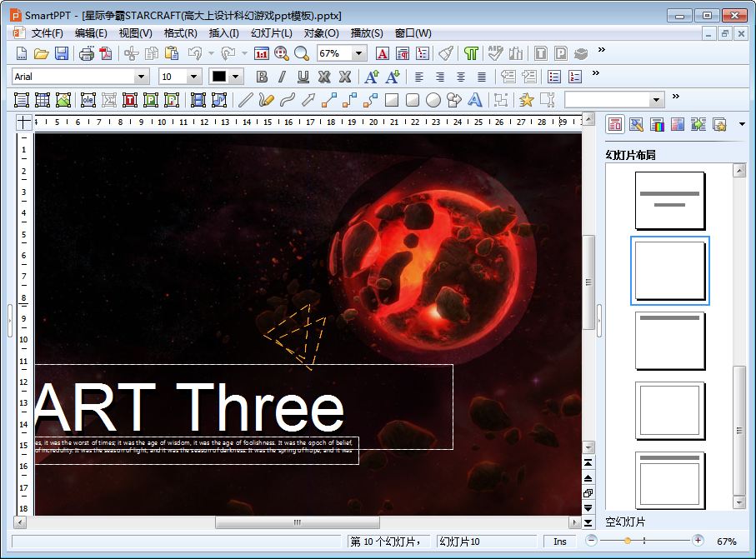756x559 pixels.
Task: Justify the text alignment
Action: (x=482, y=77)
